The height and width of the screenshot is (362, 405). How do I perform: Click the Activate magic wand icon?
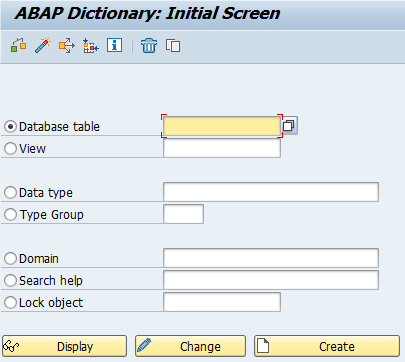tap(43, 45)
